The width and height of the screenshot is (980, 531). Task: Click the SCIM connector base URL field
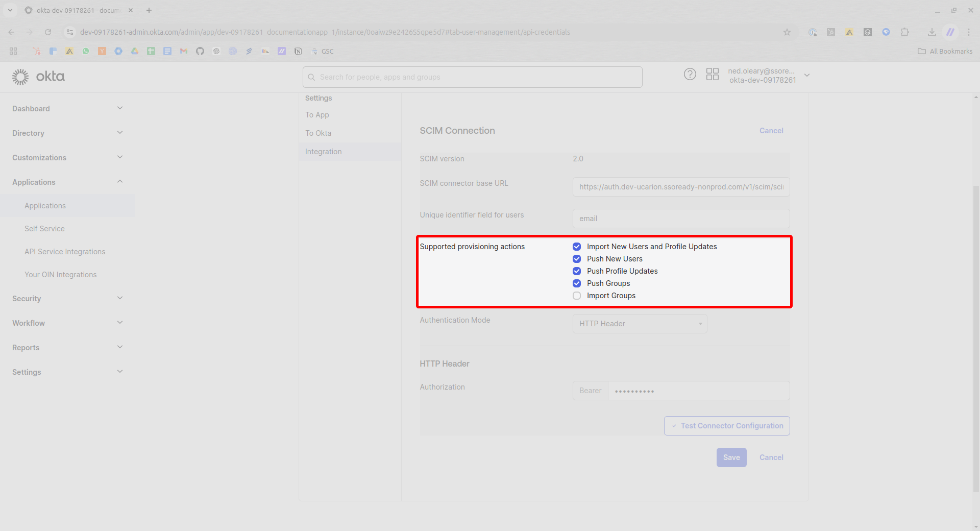coord(681,187)
